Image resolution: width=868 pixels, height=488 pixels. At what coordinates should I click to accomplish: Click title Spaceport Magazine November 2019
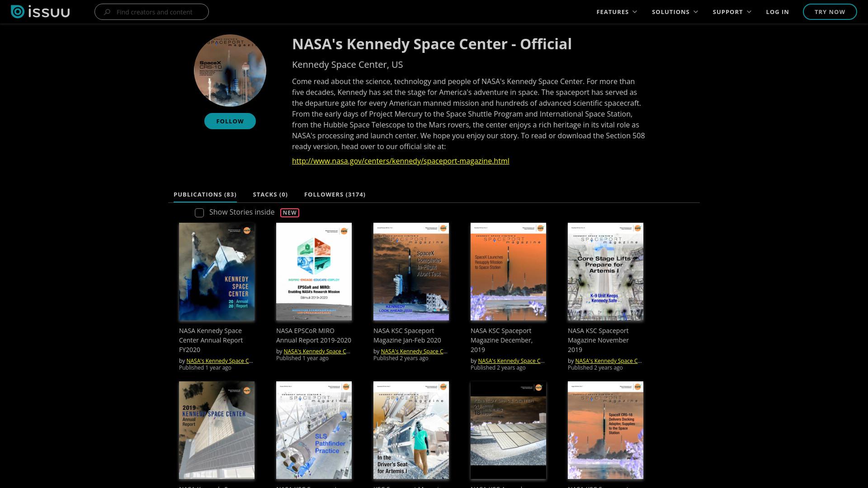pos(599,340)
